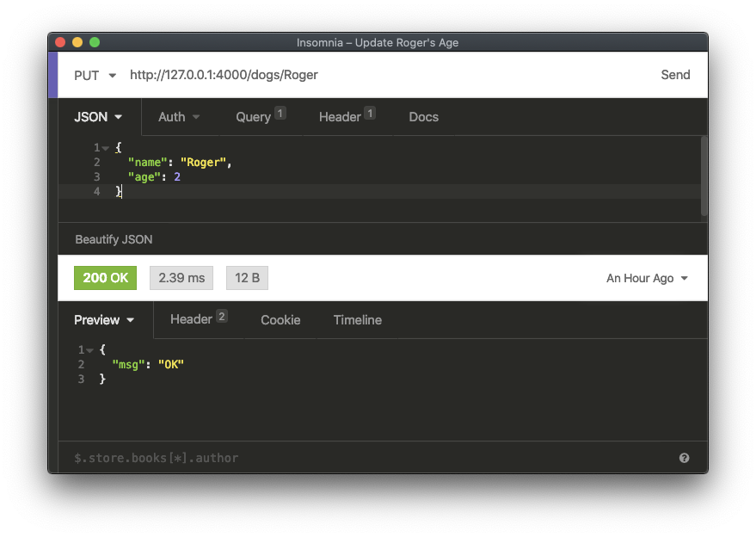
Task: Collapse the response JSON fold arrow
Action: 90,350
